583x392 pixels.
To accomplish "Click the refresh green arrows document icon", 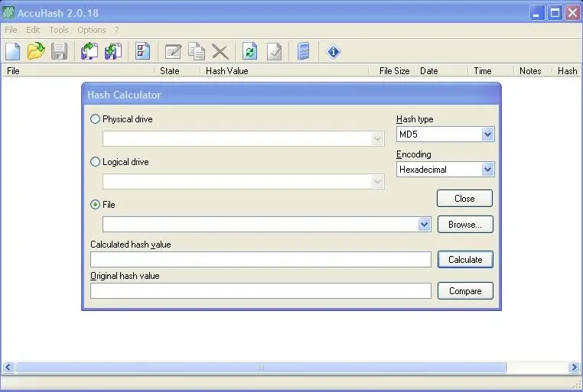I will 250,51.
